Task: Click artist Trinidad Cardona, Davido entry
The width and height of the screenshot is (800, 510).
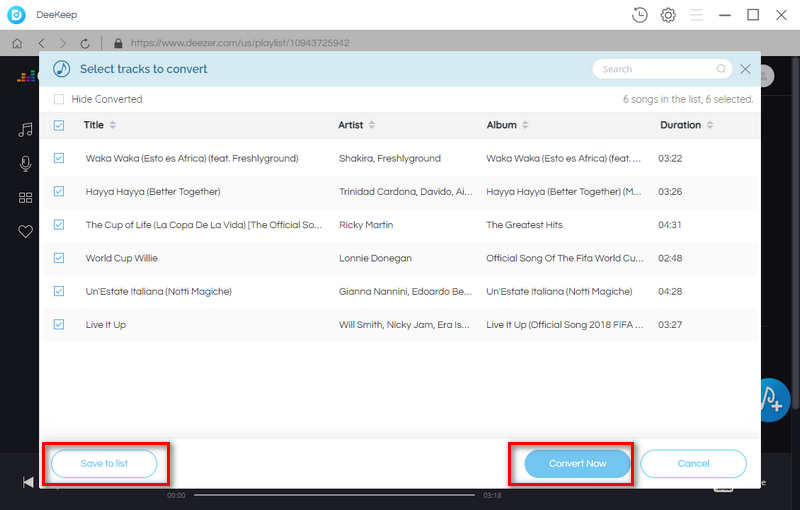Action: [x=406, y=192]
